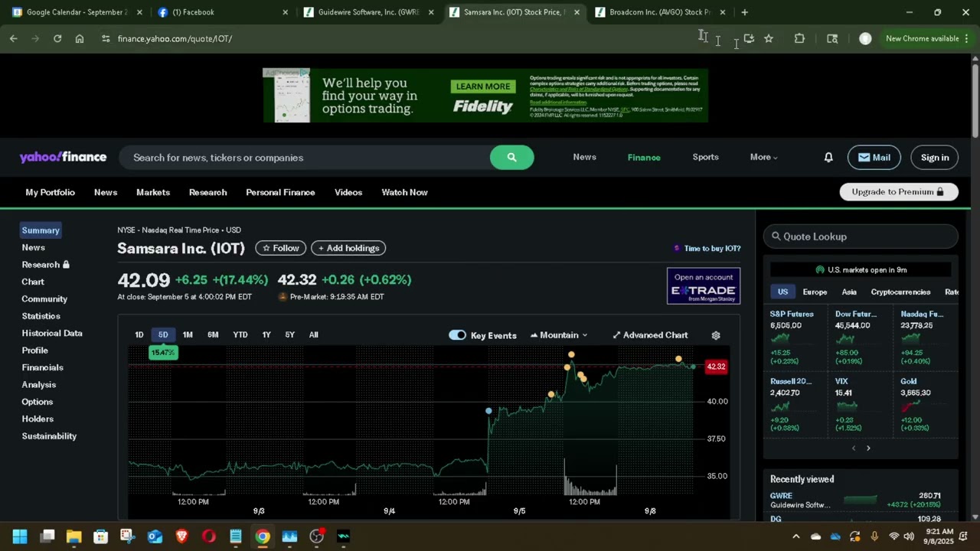Open Outlook from the taskbar
Image resolution: width=980 pixels, height=551 pixels.
[155, 536]
